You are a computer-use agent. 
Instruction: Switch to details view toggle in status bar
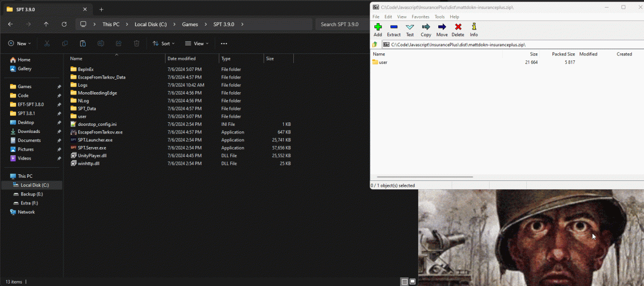[x=405, y=281]
